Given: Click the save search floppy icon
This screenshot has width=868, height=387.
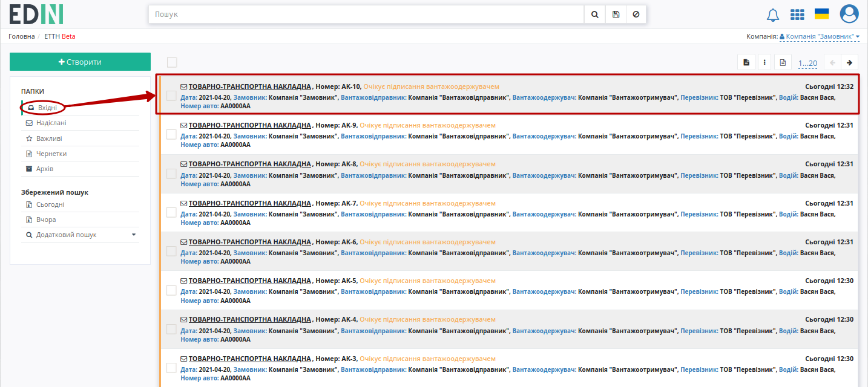Looking at the screenshot, I should (616, 14).
